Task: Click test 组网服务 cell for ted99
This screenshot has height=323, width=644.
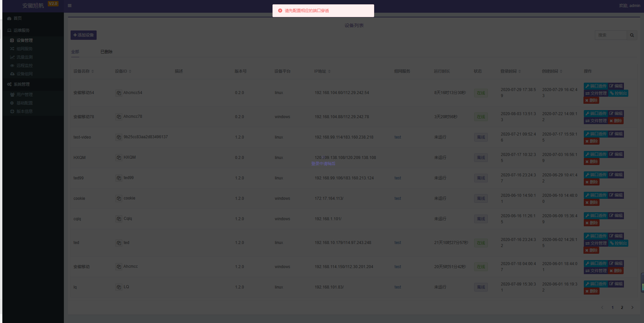Action: click(398, 178)
